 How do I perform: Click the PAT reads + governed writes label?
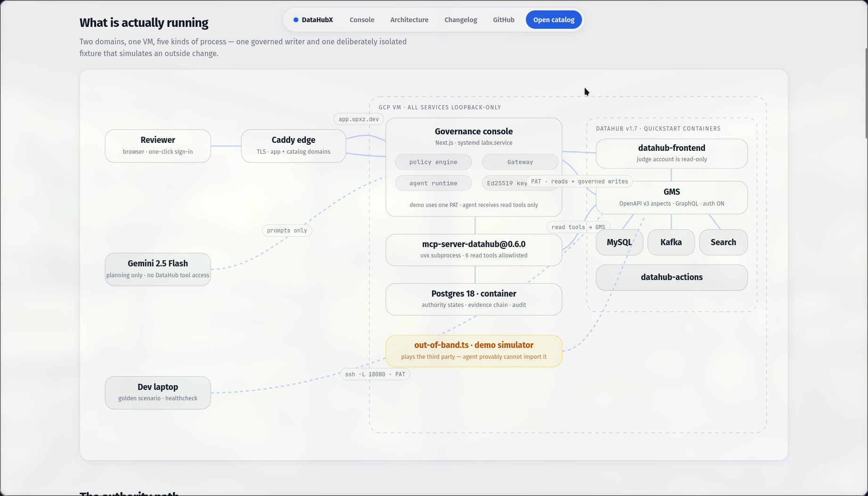click(580, 182)
